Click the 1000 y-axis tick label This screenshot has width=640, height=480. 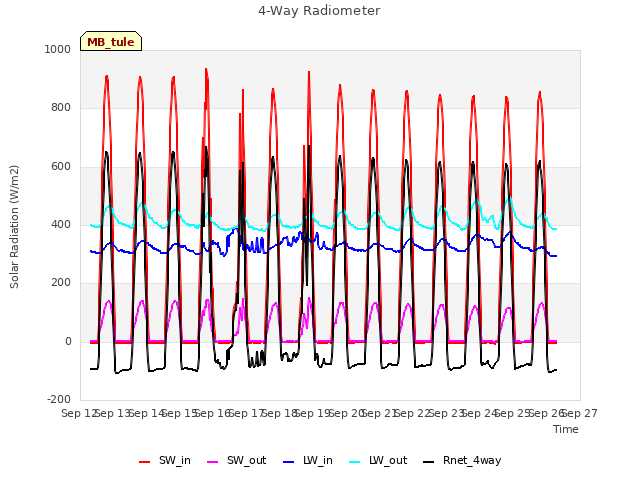(58, 49)
